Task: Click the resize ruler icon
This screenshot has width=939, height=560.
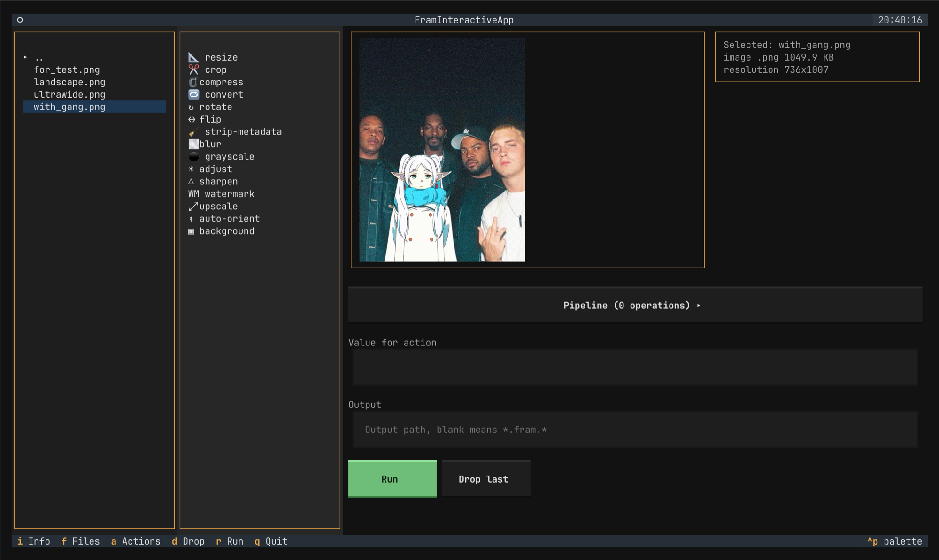Action: [193, 57]
